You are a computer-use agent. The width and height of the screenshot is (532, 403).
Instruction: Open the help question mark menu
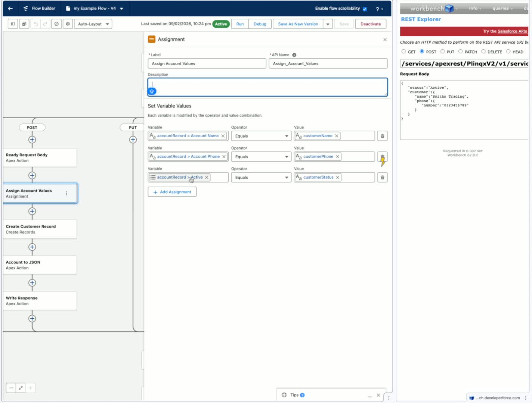point(379,9)
